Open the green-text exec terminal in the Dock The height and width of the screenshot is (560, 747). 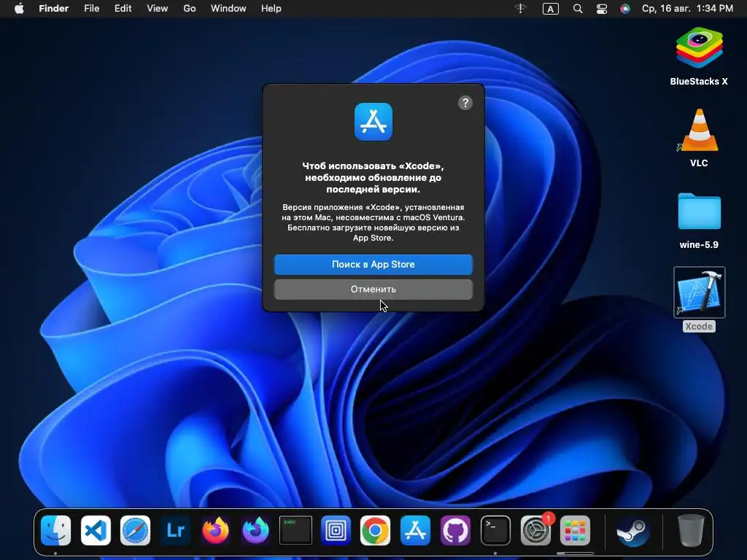coord(295,530)
